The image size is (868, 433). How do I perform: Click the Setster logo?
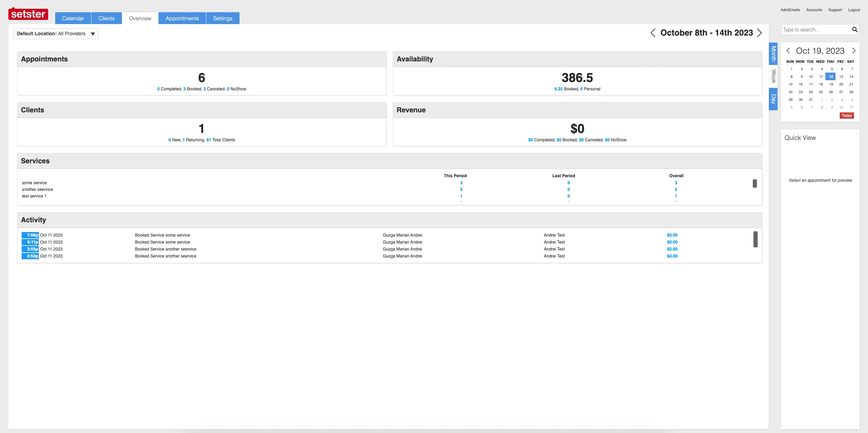(x=28, y=14)
